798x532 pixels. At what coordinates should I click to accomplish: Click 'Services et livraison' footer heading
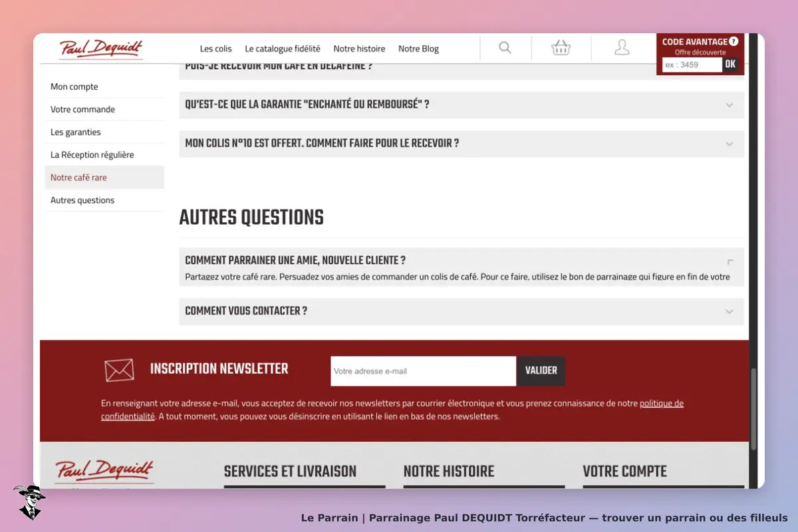pyautogui.click(x=290, y=471)
